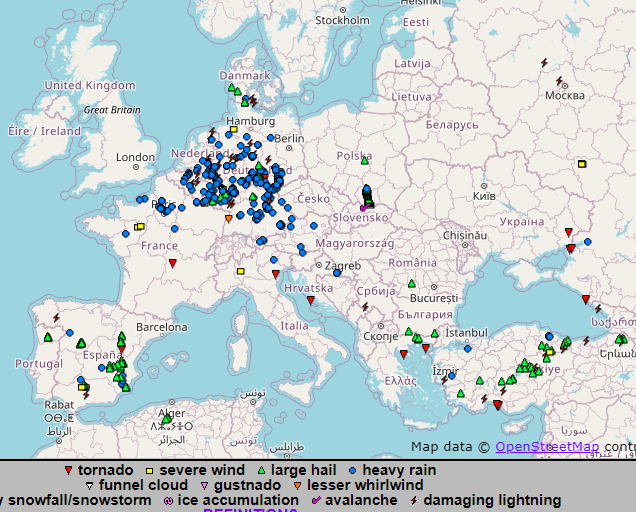The image size is (636, 512).
Task: Click the 'United Kingdom' country label
Action: coord(90,85)
